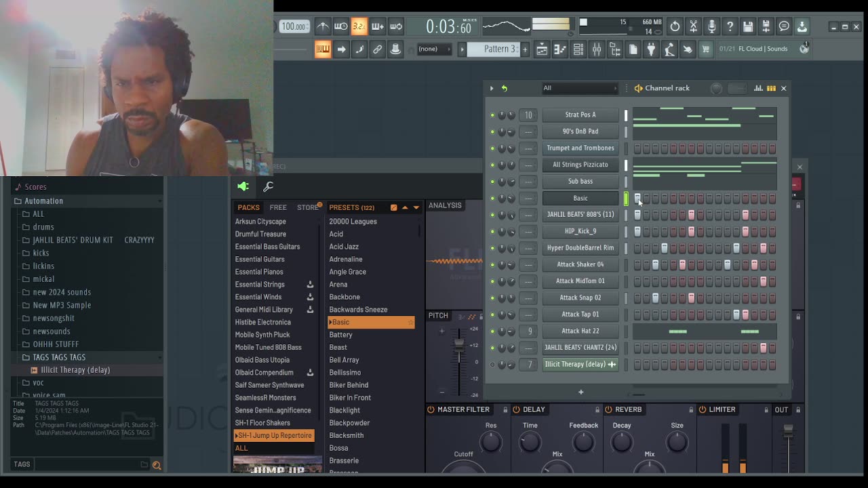
Task: Mute the 90's DnB Pad channel
Action: (x=492, y=131)
